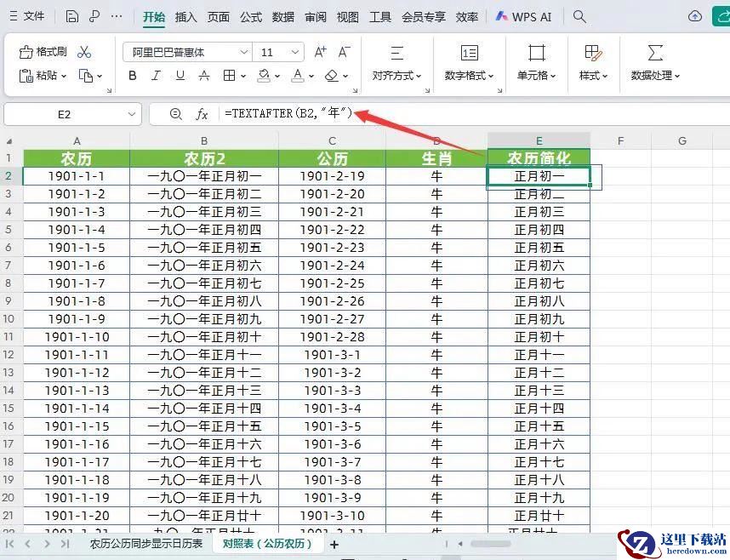Expand the Name Box dropdown arrow
730x560 pixels.
pos(132,114)
